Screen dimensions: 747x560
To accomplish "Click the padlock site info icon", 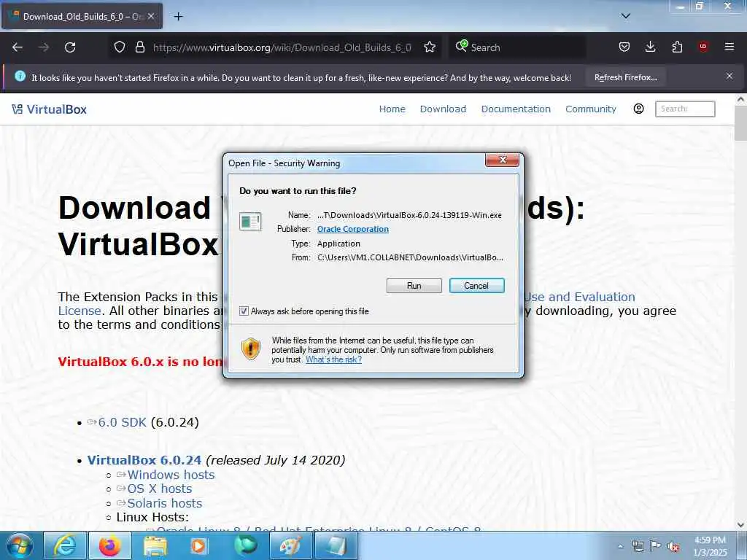I will [x=139, y=47].
